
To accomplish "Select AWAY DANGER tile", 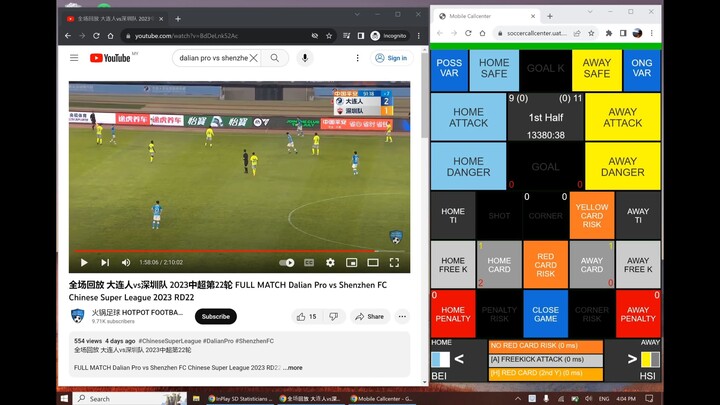I will (623, 166).
